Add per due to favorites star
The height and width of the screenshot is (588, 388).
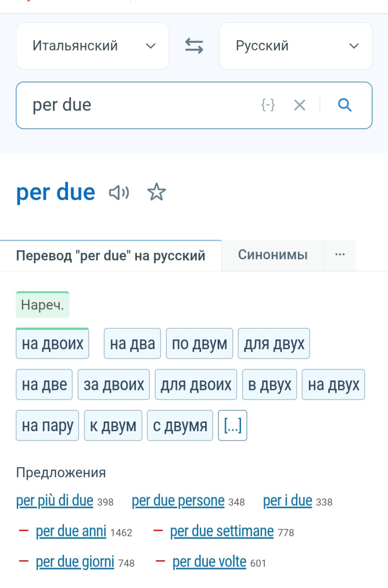[156, 193]
